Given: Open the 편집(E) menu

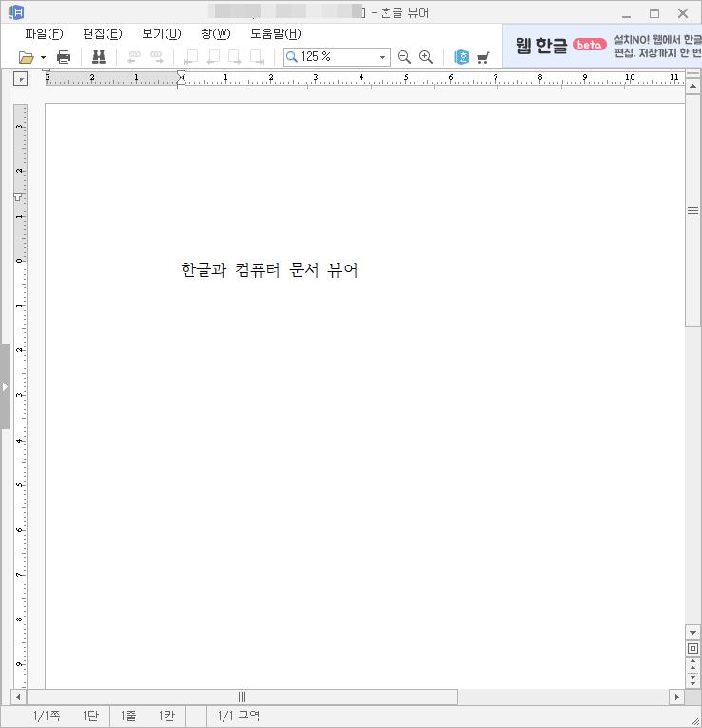Looking at the screenshot, I should coord(103,33).
